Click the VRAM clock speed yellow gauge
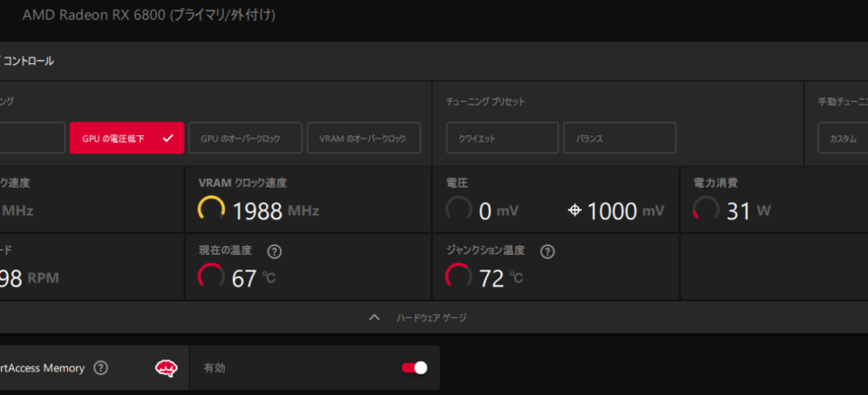The width and height of the screenshot is (868, 395). (x=211, y=209)
